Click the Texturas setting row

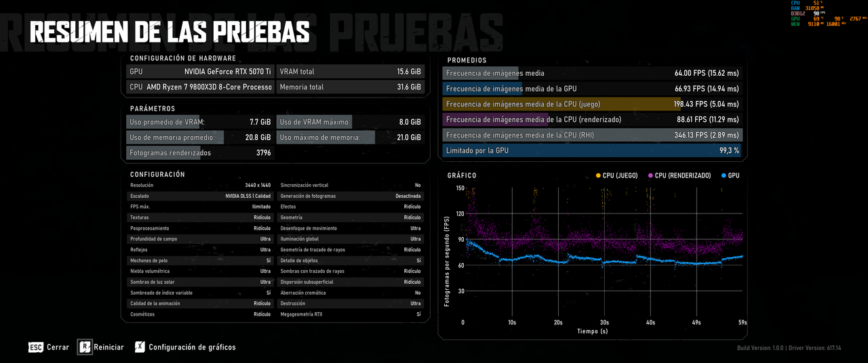click(x=199, y=217)
